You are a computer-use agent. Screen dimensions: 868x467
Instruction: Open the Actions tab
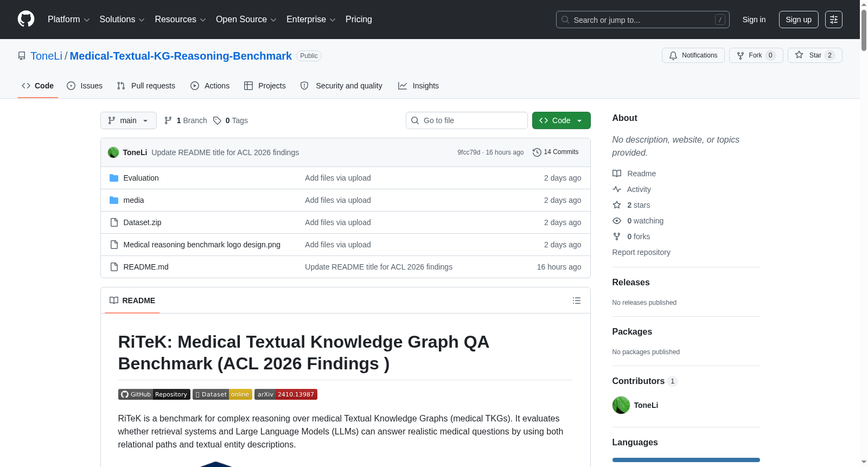point(210,86)
